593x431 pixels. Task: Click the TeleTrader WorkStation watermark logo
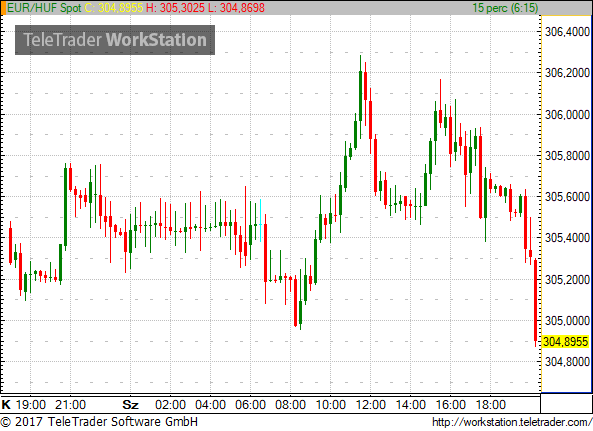coord(115,40)
